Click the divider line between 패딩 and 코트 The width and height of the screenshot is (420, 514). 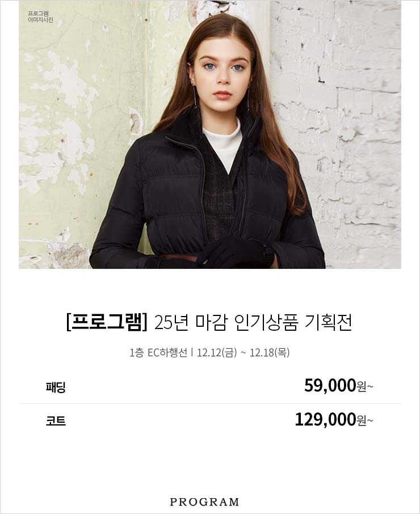[x=210, y=403]
